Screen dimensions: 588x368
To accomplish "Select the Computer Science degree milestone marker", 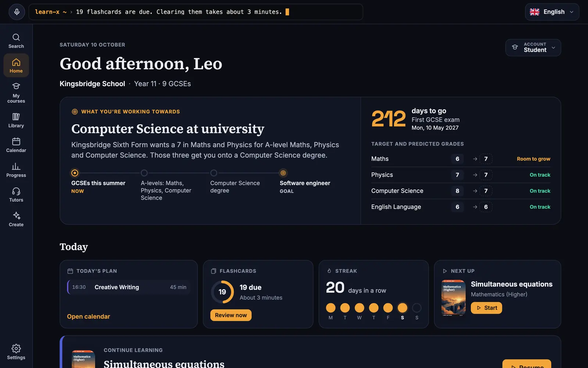I will click(x=214, y=173).
